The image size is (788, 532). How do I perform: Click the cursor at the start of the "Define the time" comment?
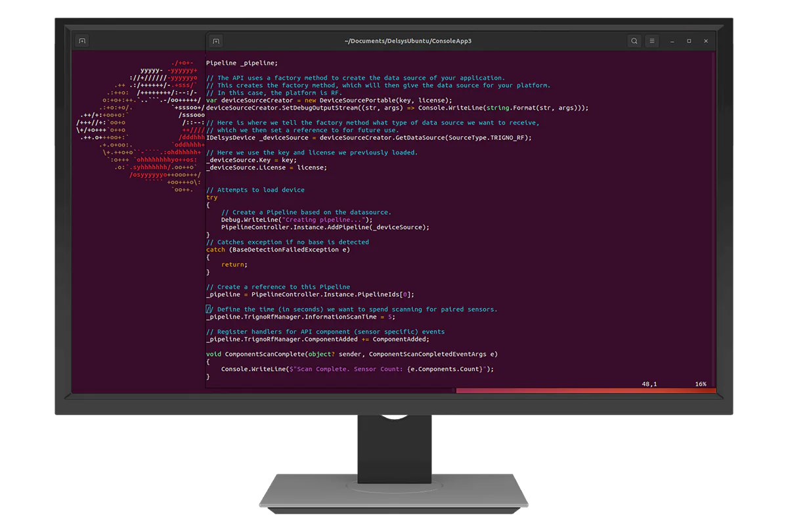tap(209, 309)
